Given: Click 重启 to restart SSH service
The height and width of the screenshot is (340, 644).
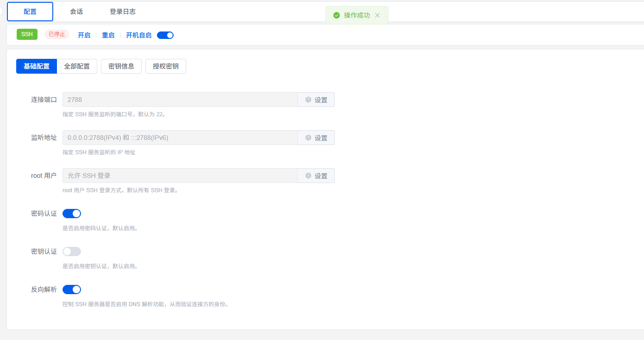Looking at the screenshot, I should point(108,35).
